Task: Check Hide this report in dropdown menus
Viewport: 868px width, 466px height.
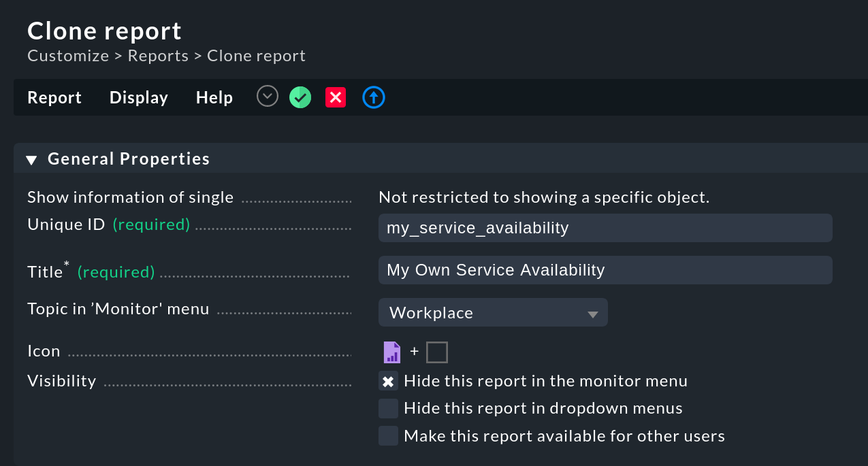Action: pos(388,408)
